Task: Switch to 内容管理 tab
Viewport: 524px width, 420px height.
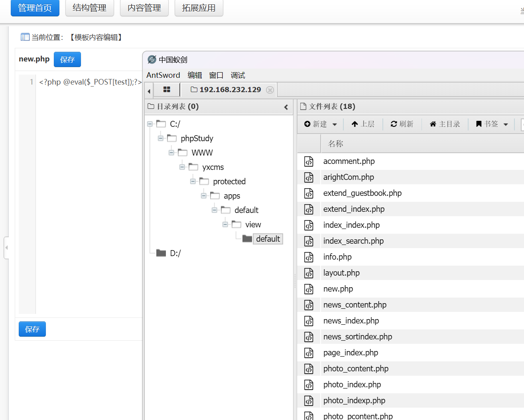Action: [x=144, y=8]
